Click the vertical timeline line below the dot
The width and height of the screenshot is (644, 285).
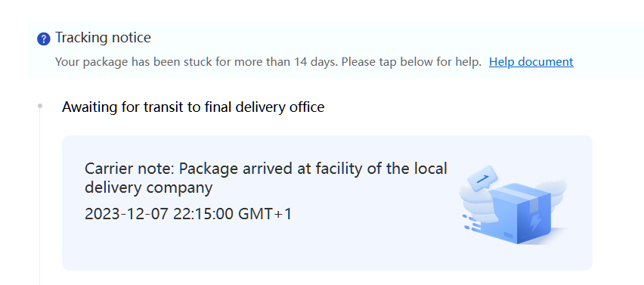(x=40, y=197)
